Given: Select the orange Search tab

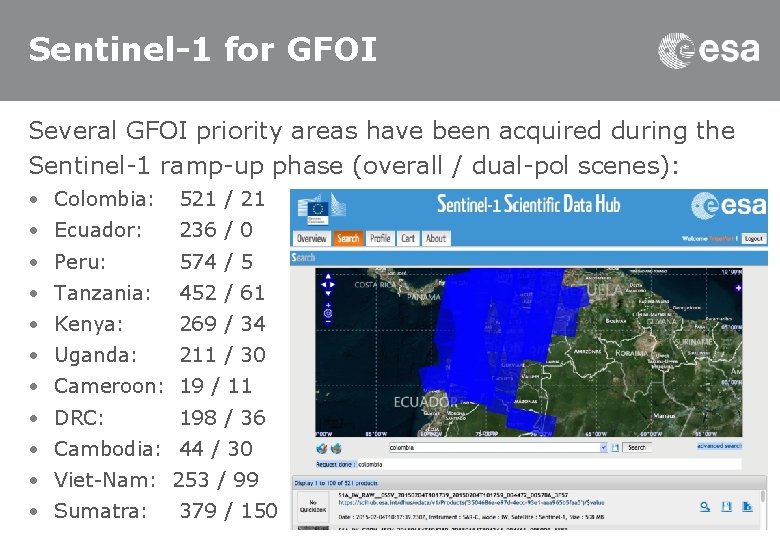Looking at the screenshot, I should coord(348,238).
